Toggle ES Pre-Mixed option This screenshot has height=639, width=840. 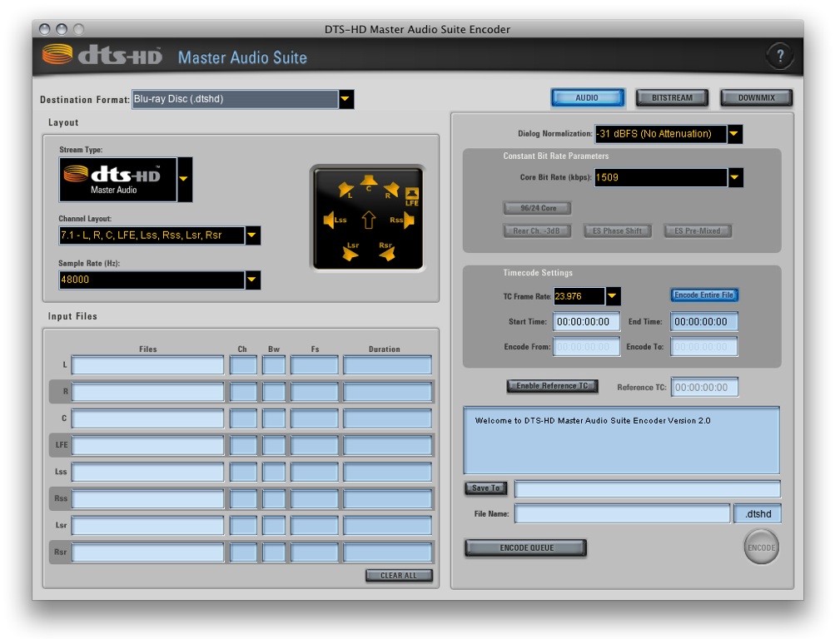(698, 230)
